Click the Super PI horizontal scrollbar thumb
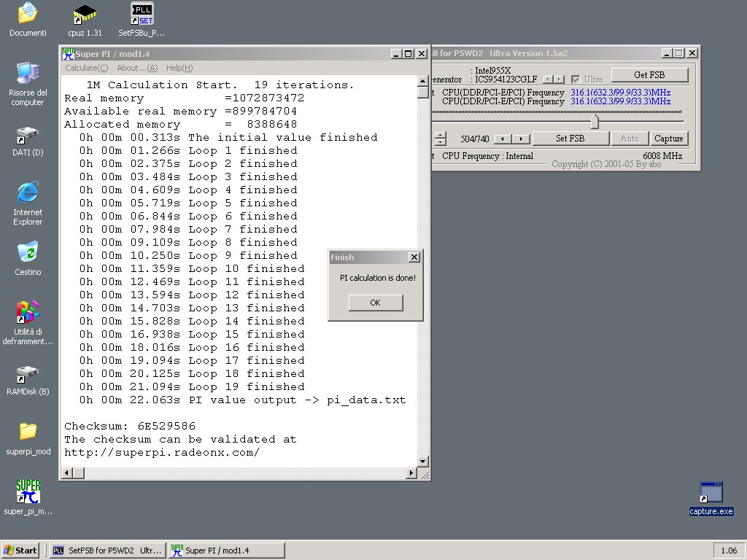747x560 pixels. coord(79,472)
